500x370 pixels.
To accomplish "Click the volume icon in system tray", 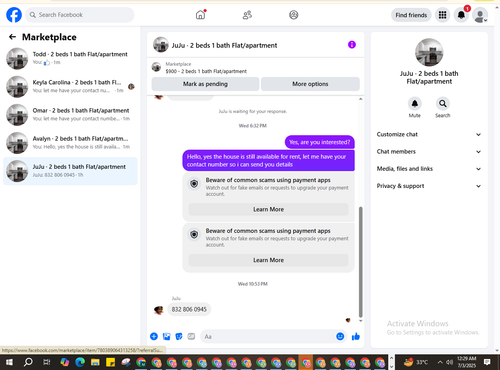I will (x=449, y=362).
